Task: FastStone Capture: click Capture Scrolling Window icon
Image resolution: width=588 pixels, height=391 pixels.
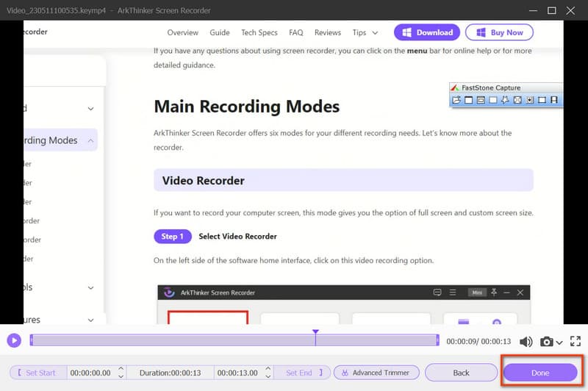Action: (x=530, y=100)
